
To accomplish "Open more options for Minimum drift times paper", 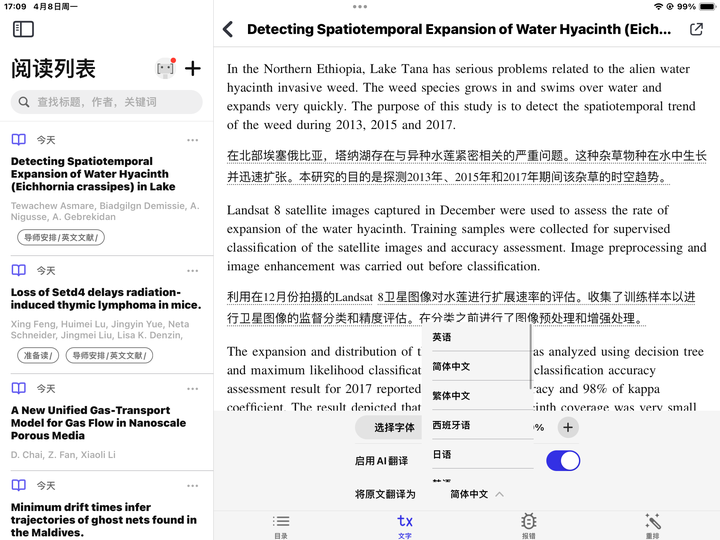I will click(x=193, y=486).
